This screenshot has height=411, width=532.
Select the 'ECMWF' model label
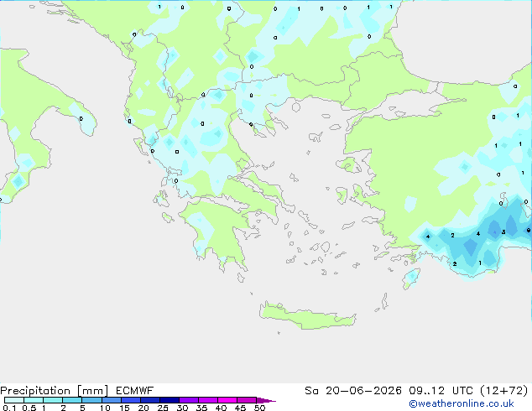[135, 391]
